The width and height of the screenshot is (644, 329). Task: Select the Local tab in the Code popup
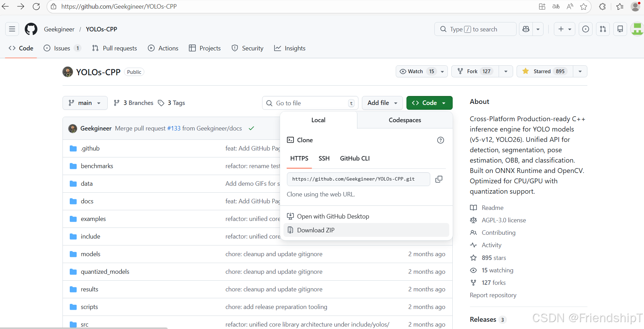pyautogui.click(x=318, y=120)
